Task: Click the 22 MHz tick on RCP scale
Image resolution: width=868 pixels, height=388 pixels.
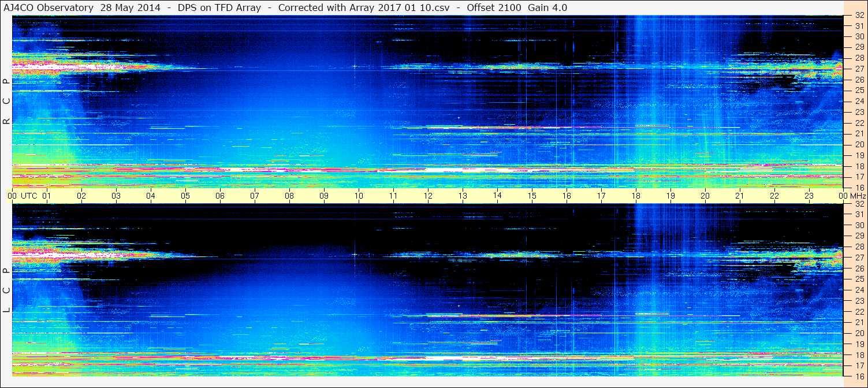Action: pos(859,123)
